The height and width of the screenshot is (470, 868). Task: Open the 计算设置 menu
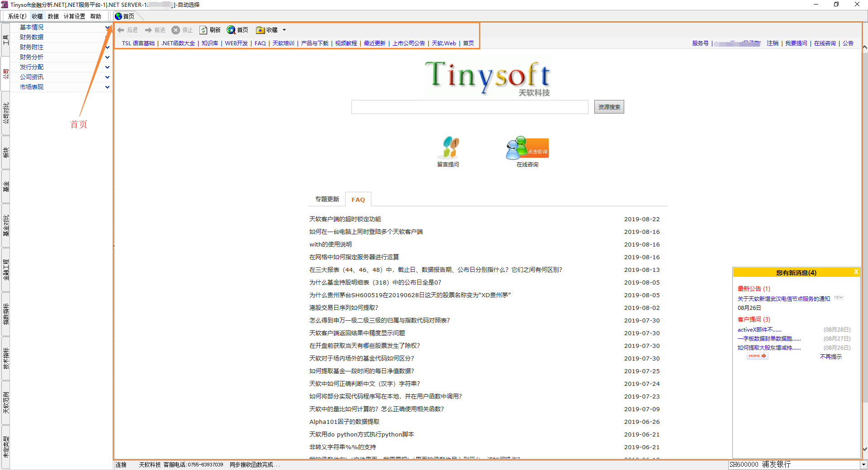pyautogui.click(x=74, y=16)
